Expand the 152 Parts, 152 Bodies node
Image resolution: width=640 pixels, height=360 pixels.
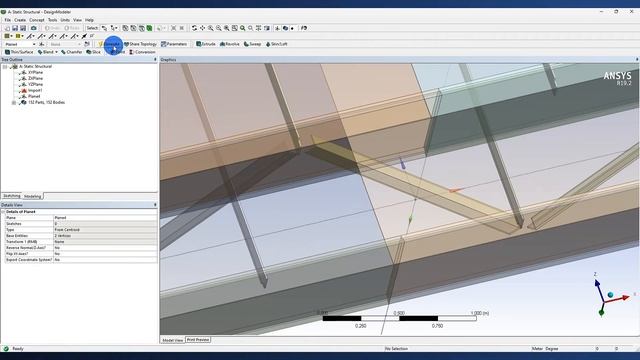pos(14,103)
